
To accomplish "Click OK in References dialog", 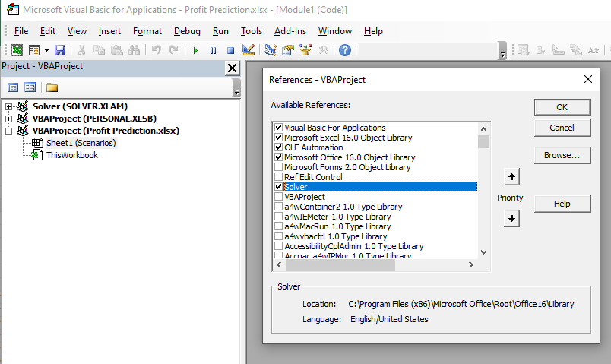I will pyautogui.click(x=562, y=107).
